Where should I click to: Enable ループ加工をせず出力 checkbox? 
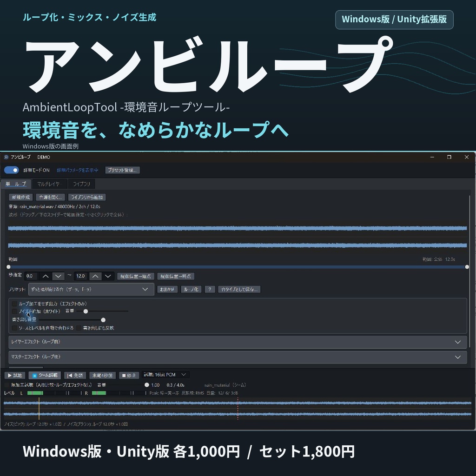[14, 304]
